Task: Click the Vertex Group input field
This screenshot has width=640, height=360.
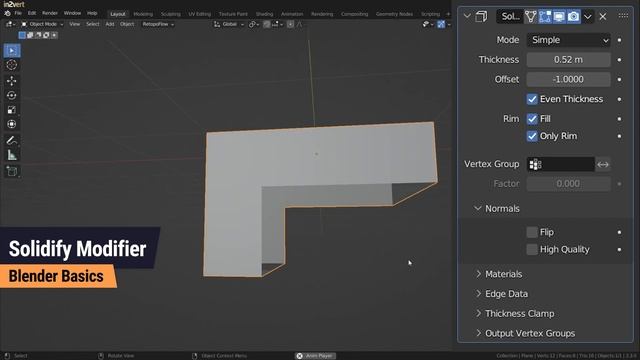Action: pos(560,164)
